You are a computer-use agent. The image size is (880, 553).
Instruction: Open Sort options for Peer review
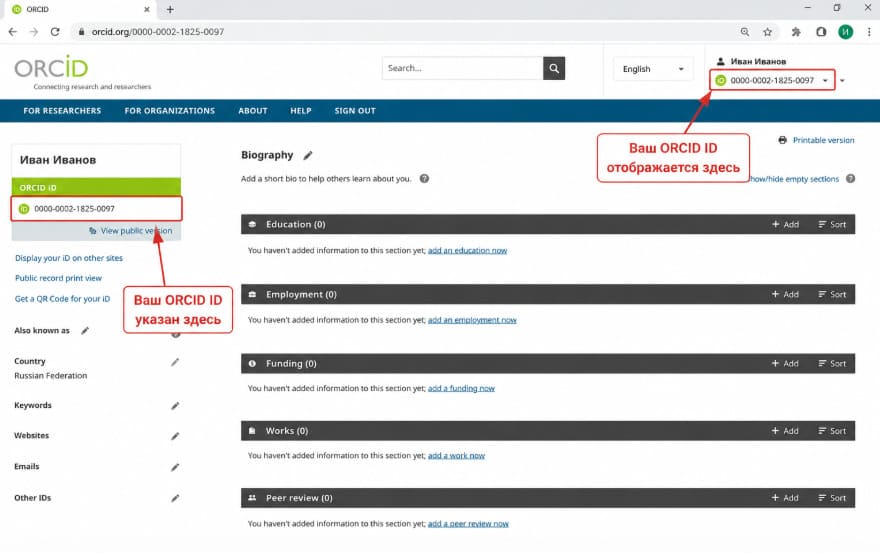832,497
